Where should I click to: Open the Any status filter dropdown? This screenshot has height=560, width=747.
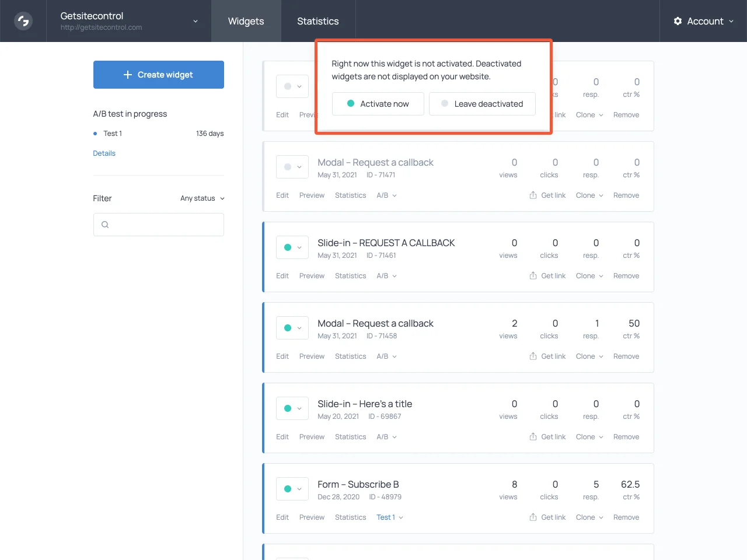coord(202,198)
